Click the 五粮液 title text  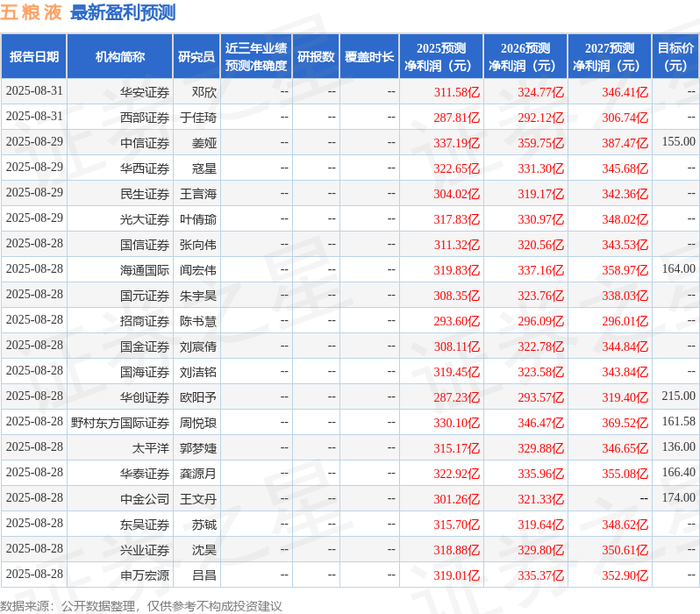click(x=31, y=12)
